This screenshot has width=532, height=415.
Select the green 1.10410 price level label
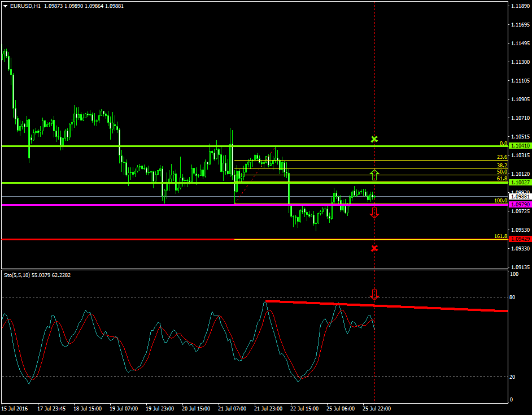[x=520, y=145]
